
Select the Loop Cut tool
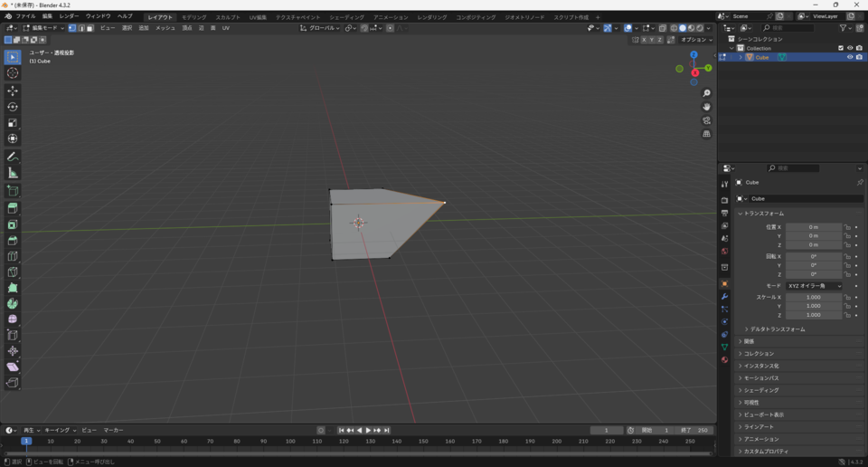[x=13, y=256]
